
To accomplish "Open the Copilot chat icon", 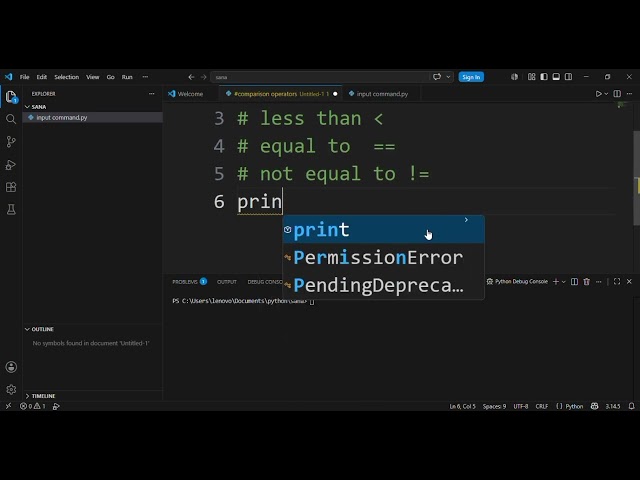I will click(x=437, y=77).
